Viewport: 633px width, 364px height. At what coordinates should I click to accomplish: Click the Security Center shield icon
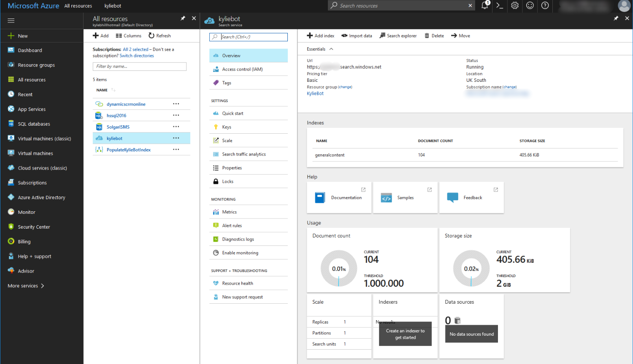pos(11,226)
